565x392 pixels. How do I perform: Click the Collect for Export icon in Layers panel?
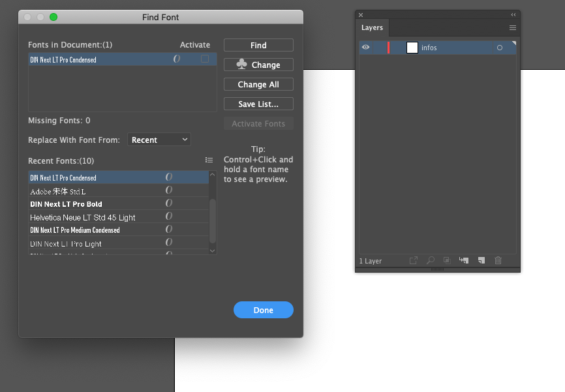pos(414,260)
